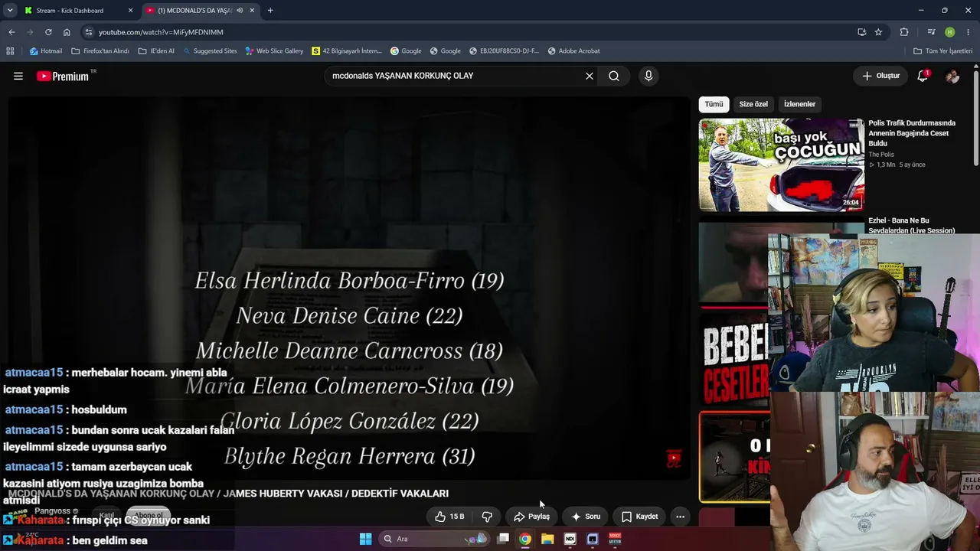Open the browser home page

click(x=67, y=32)
